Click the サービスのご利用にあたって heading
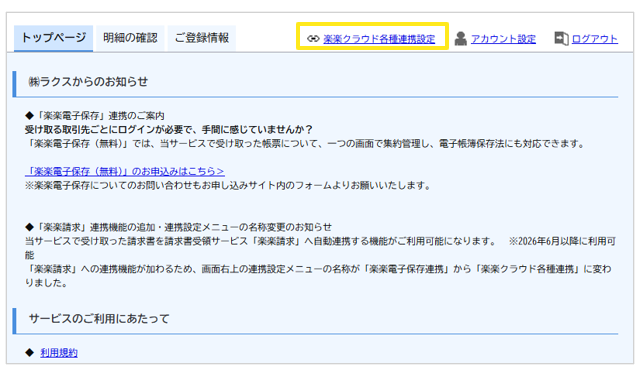Viewport: 641px width, 376px height. click(x=99, y=319)
